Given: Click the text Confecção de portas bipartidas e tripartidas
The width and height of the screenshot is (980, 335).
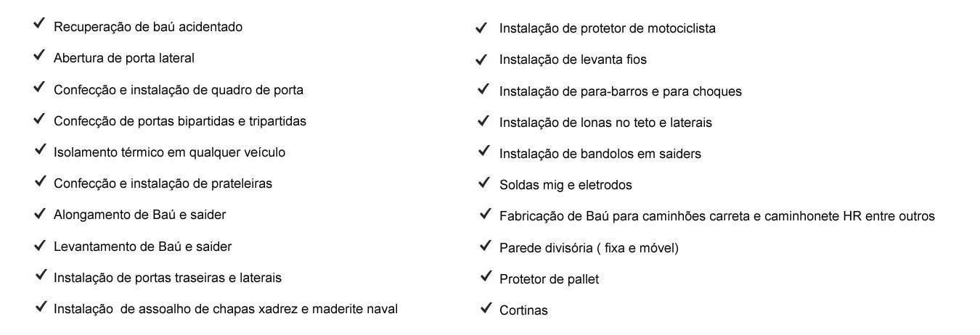Looking at the screenshot, I should pyautogui.click(x=180, y=121).
